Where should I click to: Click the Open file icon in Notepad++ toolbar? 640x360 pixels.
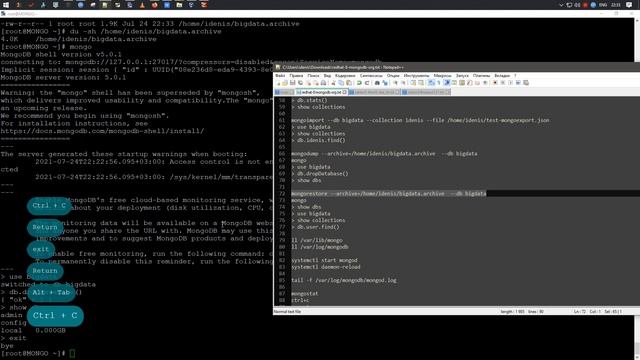285,83
